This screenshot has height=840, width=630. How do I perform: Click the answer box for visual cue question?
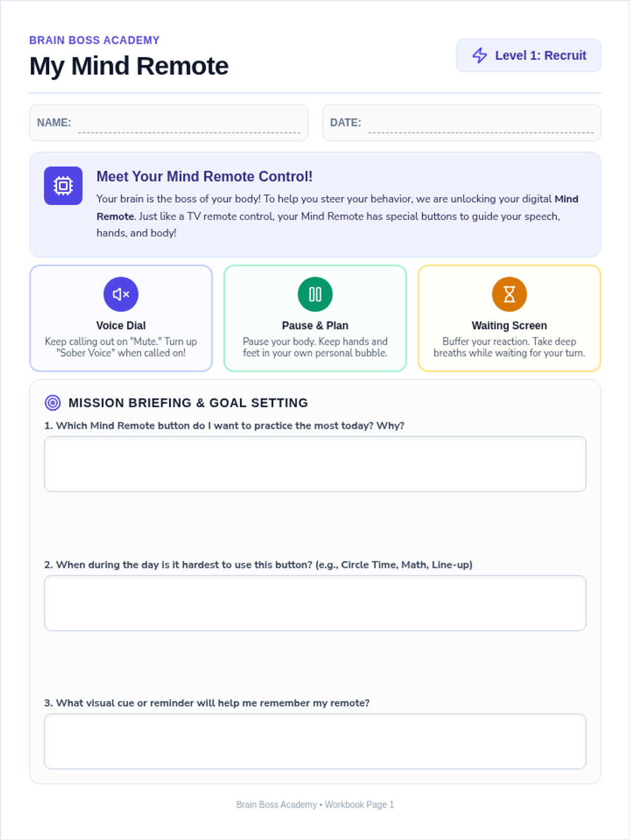315,741
